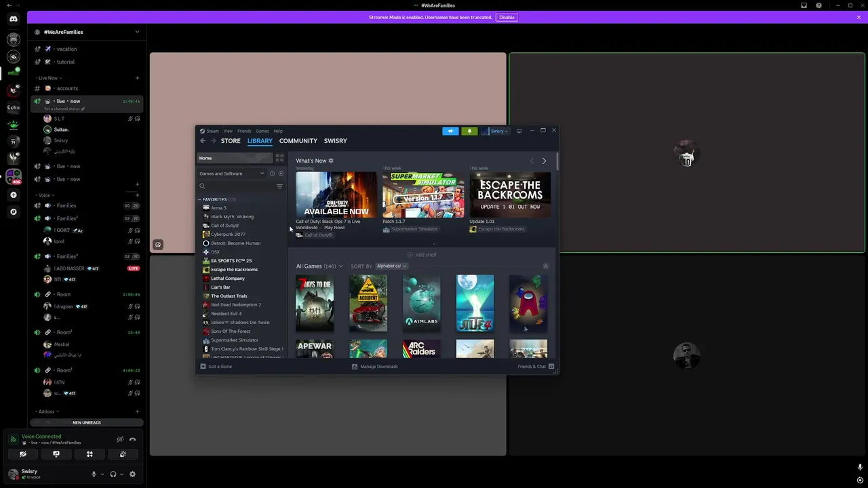Click Add a Game in Steam footer
This screenshot has width=868, height=488.
point(216,367)
